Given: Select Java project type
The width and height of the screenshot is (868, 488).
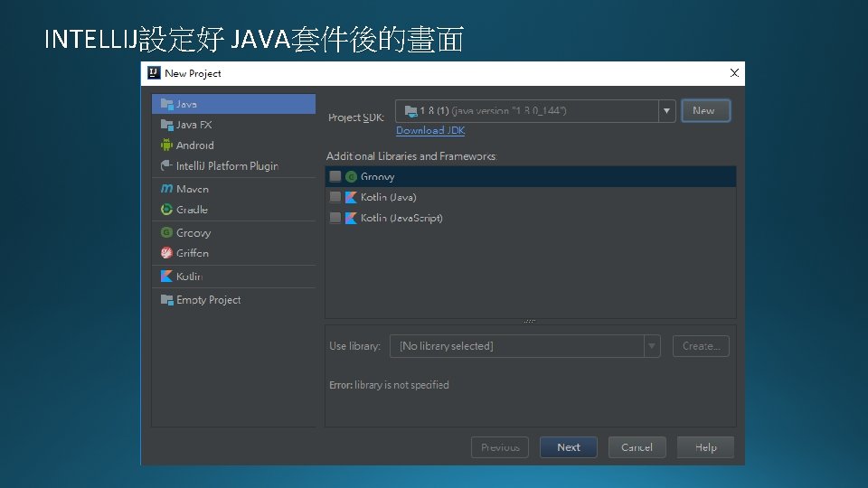Looking at the screenshot, I should tap(233, 104).
